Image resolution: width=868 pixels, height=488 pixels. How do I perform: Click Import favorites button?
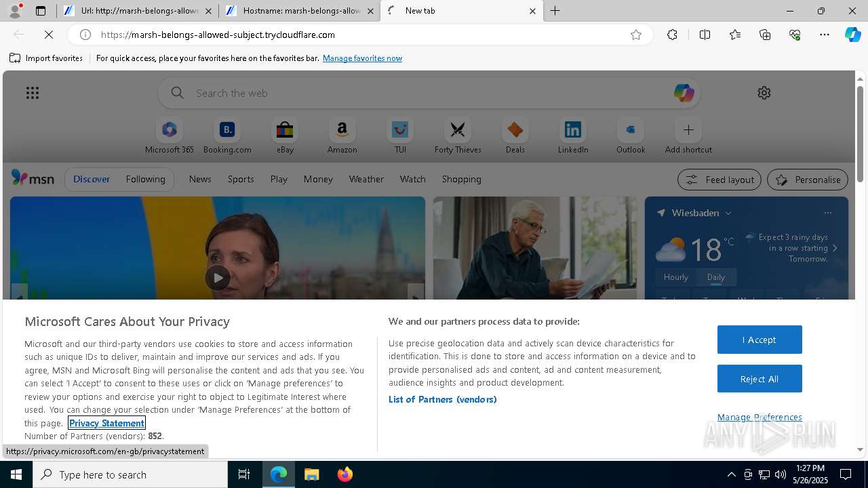[x=46, y=58]
